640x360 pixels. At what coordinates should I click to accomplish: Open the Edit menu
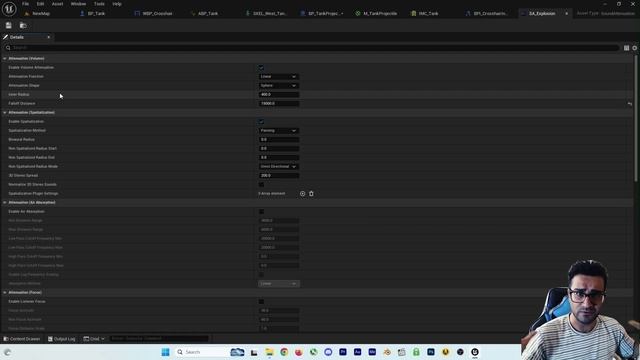click(40, 4)
